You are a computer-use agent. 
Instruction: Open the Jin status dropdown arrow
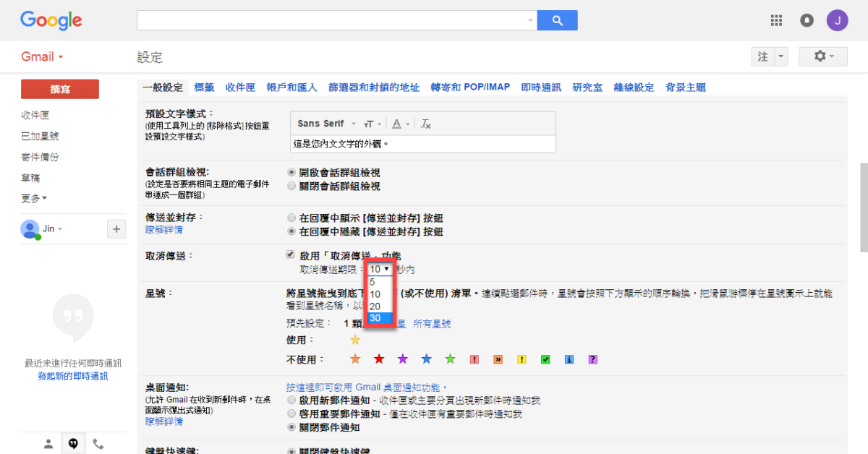(60, 229)
